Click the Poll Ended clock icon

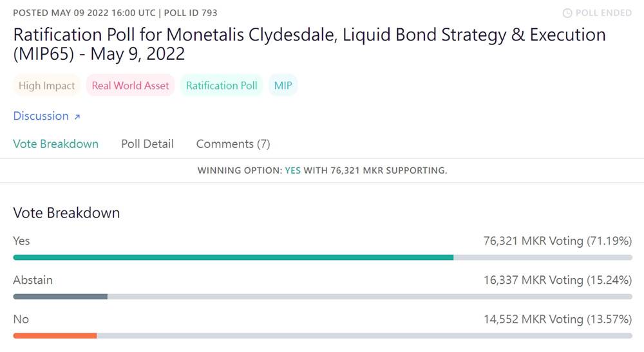[567, 13]
